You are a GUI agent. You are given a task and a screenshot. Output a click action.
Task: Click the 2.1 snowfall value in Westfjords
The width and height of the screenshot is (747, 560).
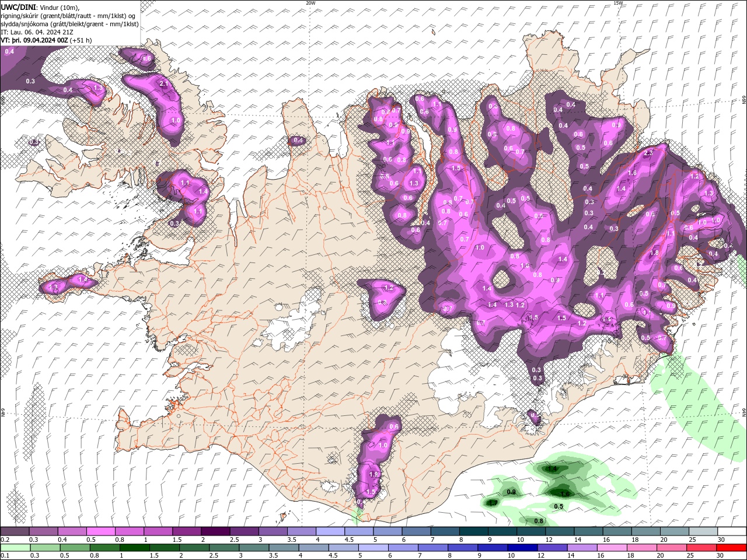[x=164, y=84]
